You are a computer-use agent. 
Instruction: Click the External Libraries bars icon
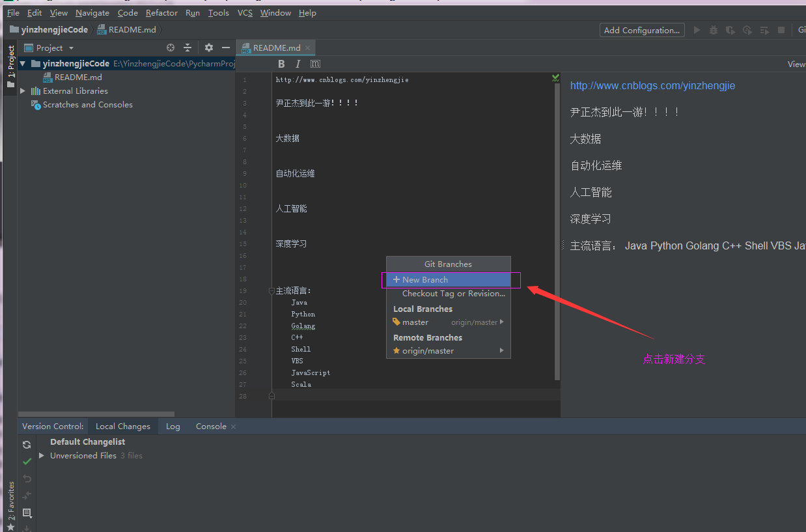click(36, 91)
